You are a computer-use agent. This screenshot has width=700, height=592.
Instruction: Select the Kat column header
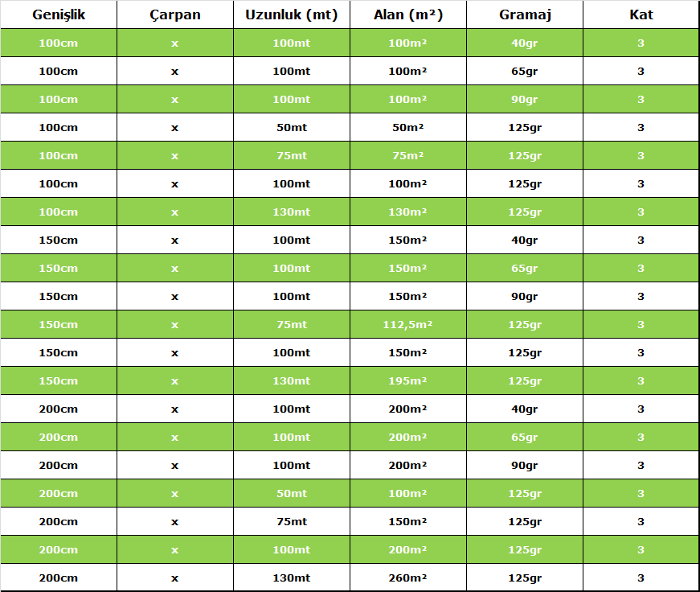tap(641, 14)
